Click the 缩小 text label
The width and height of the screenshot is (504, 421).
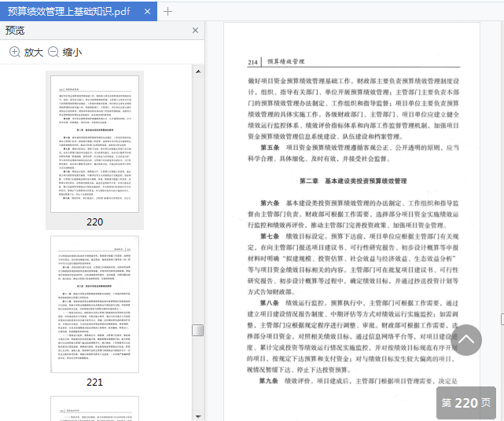tap(72, 52)
